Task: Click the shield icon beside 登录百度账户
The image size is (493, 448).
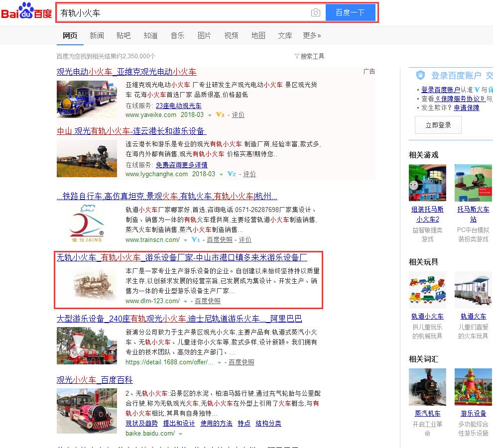Action: point(421,75)
